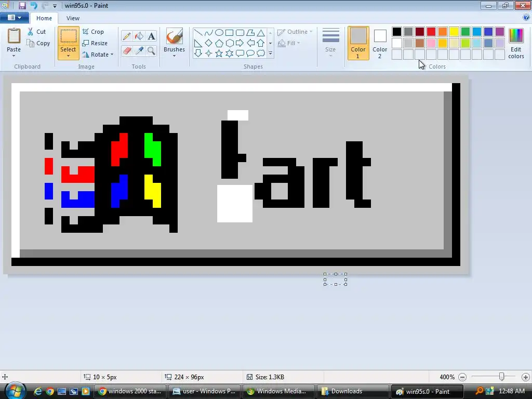532x399 pixels.
Task: Choose the Hexagon shape
Action: coord(229,43)
